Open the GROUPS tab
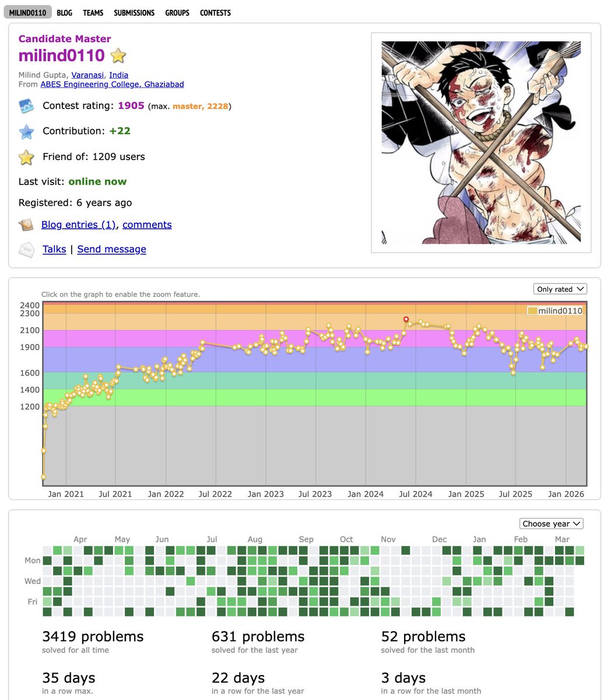This screenshot has height=700, width=604. (x=177, y=12)
